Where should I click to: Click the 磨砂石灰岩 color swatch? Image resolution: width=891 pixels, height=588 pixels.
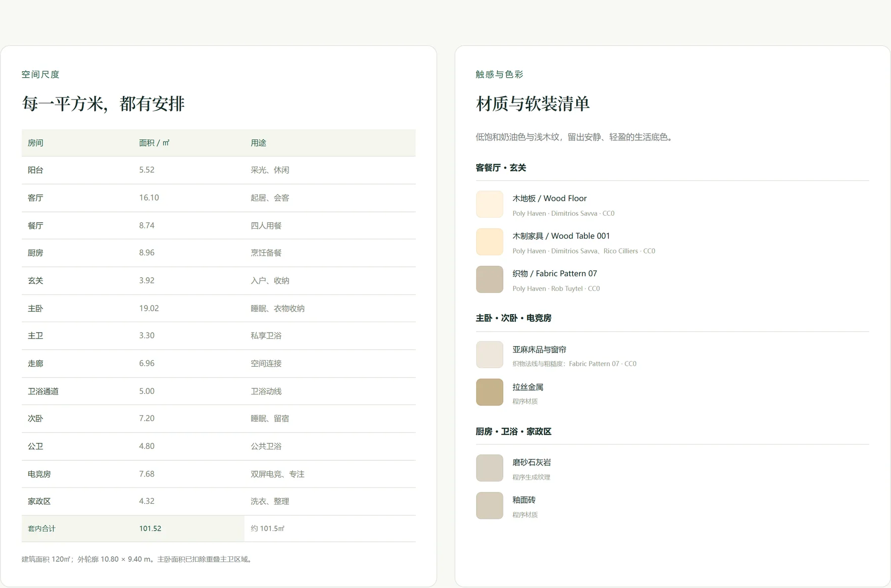pyautogui.click(x=490, y=468)
